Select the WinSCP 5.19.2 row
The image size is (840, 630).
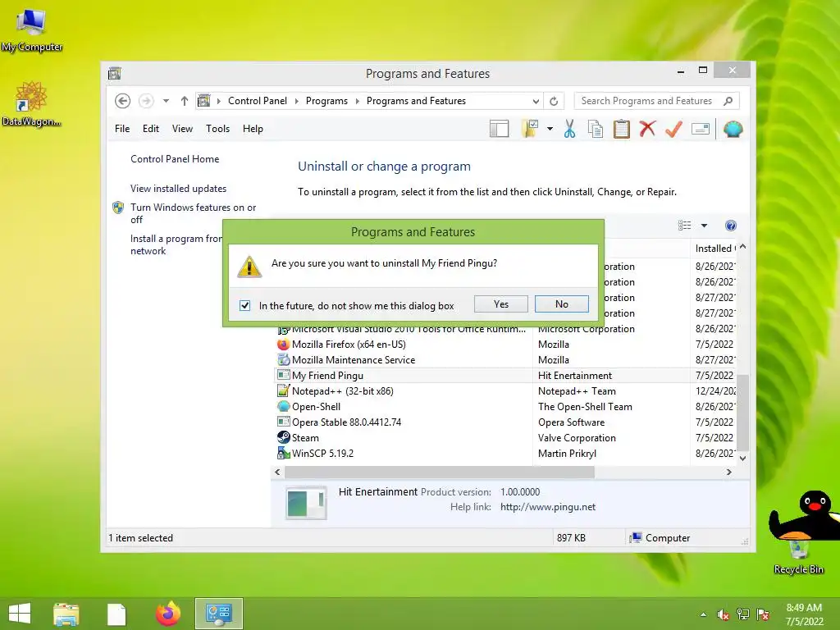pos(505,453)
